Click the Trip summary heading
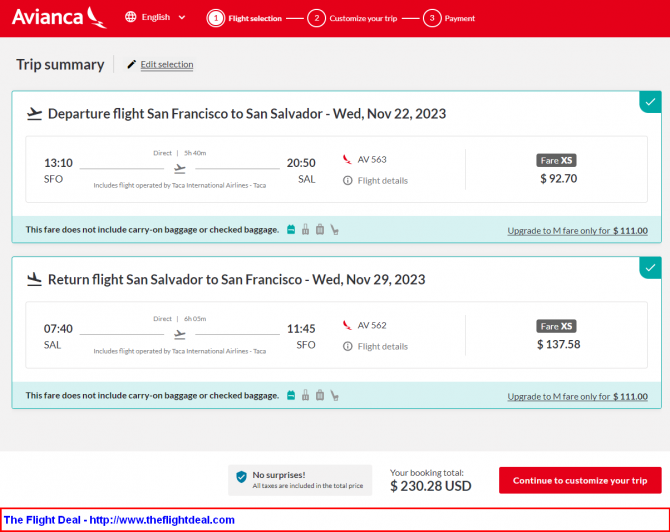This screenshot has width=670, height=532. pyautogui.click(x=60, y=65)
